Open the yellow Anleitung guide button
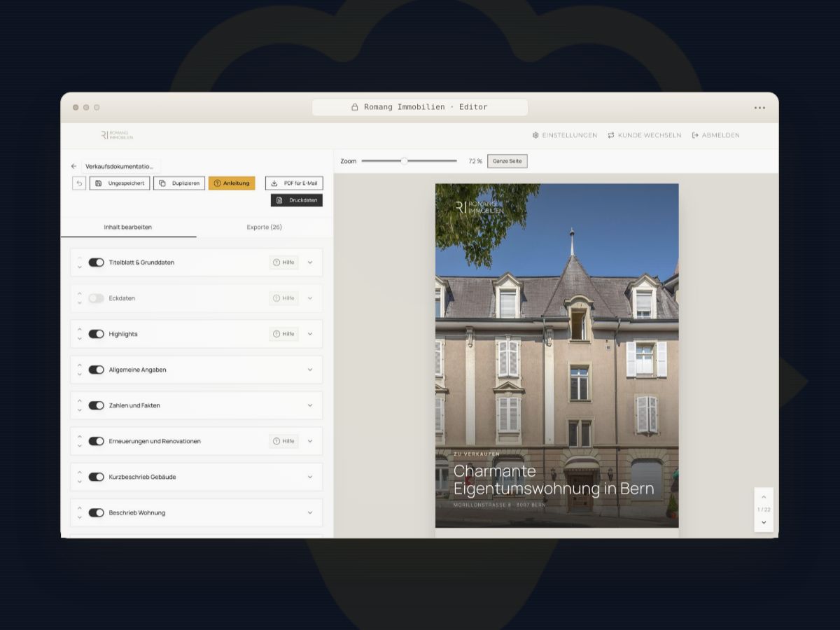 click(232, 183)
